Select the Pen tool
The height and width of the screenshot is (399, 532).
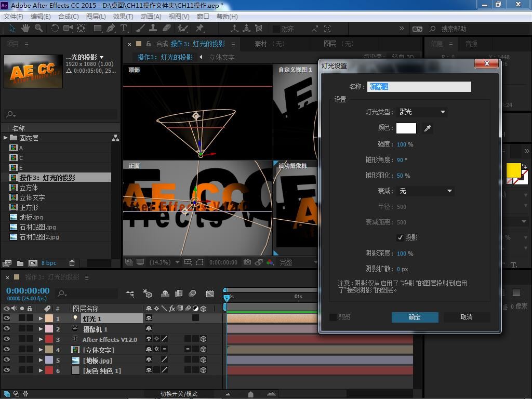[111, 29]
